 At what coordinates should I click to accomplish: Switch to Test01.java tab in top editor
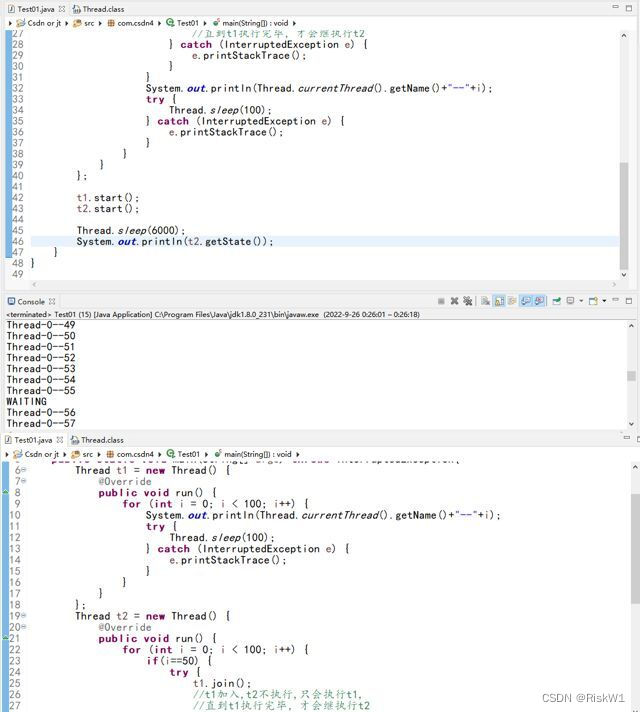click(x=30, y=9)
